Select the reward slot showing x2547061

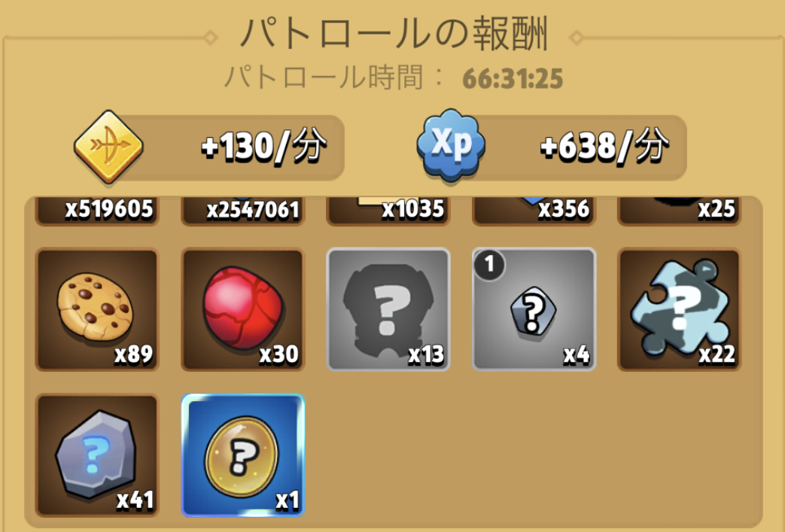[x=243, y=211]
